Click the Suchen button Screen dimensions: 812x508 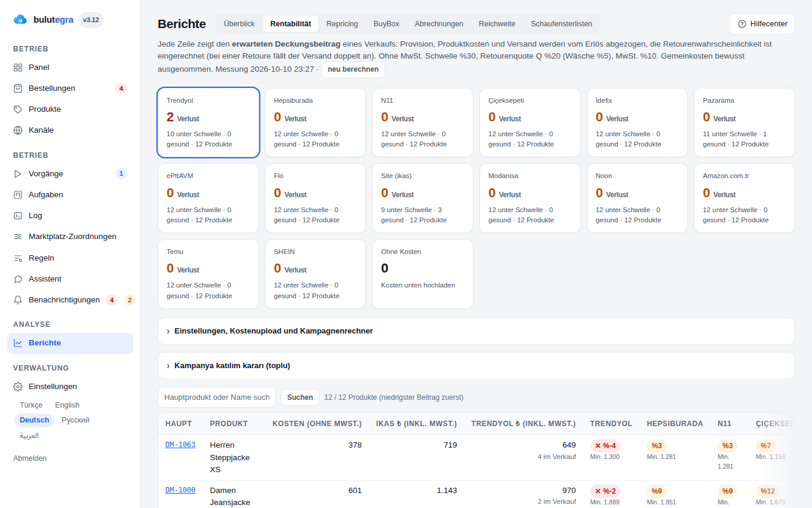(300, 397)
